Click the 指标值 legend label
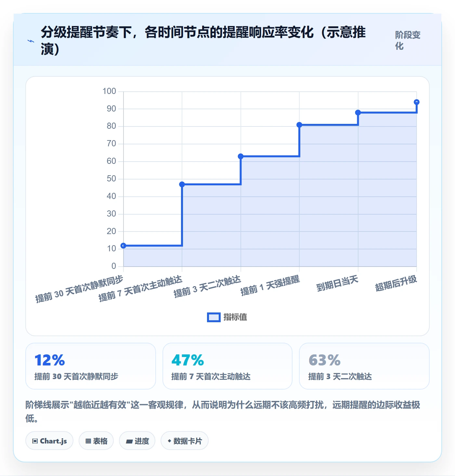 coord(235,317)
